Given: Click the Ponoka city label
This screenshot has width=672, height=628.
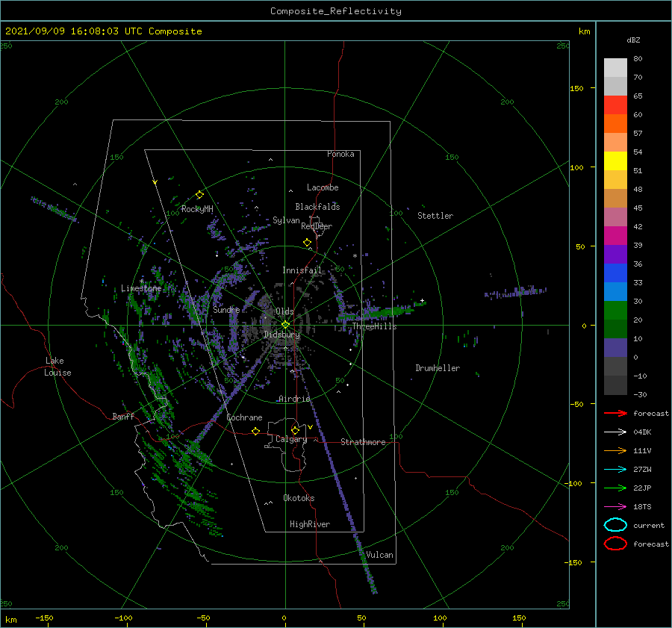Looking at the screenshot, I should [340, 154].
